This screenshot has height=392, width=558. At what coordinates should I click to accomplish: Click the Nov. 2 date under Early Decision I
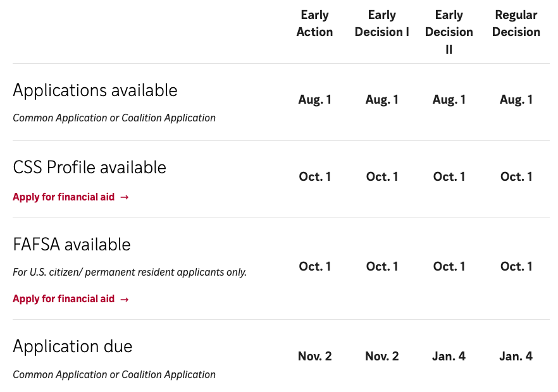382,357
